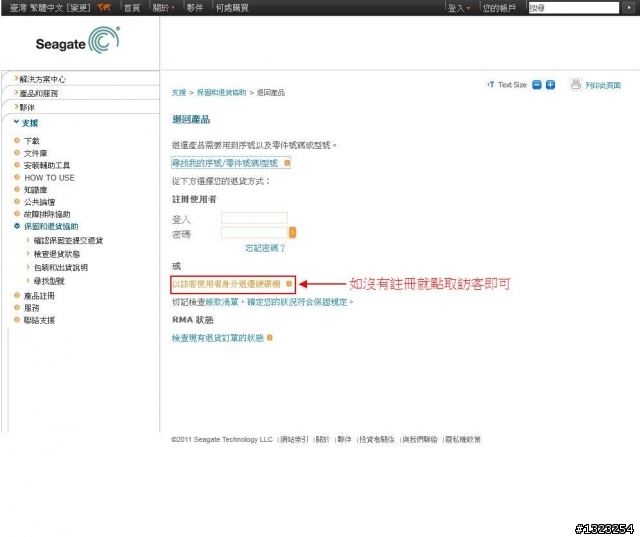Open 尋找我的序號/零件號碼/型號 link
This screenshot has width=640, height=537.
click(x=225, y=163)
